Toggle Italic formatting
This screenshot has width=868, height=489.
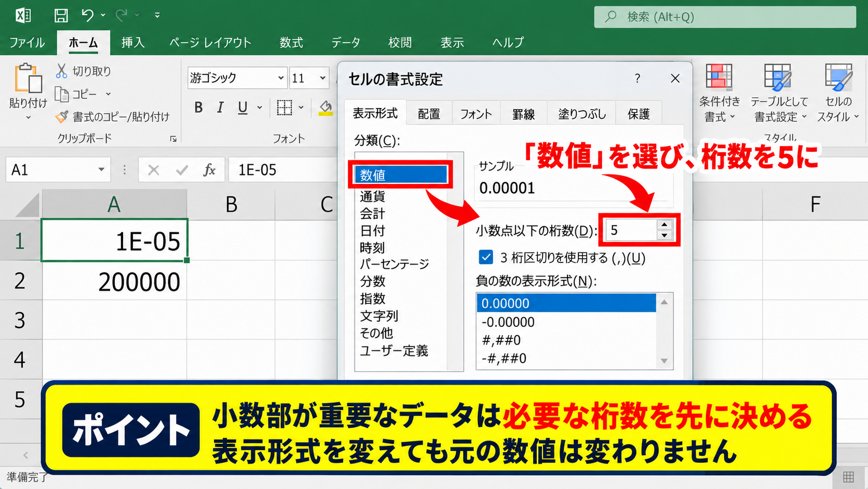(221, 108)
